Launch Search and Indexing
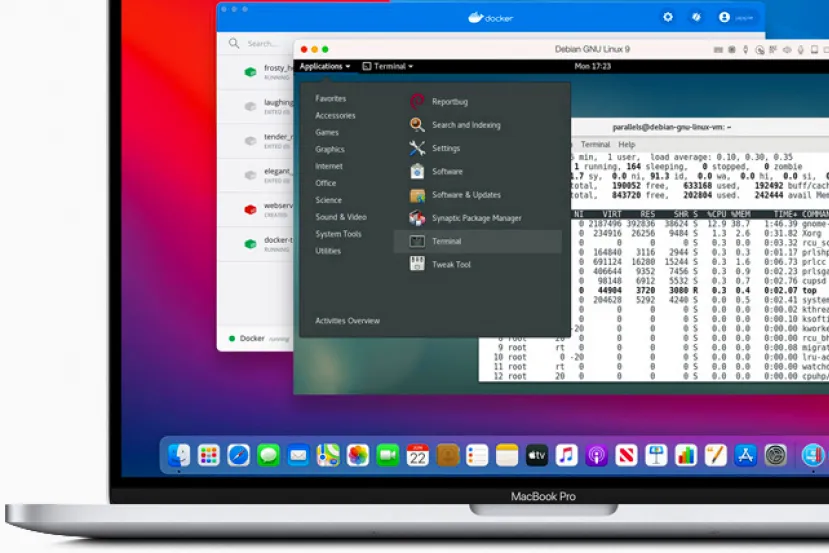 point(477,125)
